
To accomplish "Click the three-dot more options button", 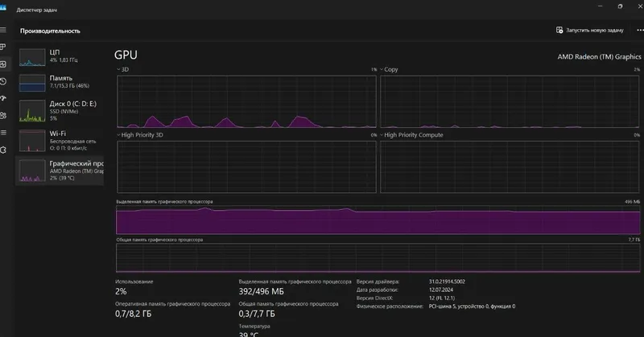I will (x=640, y=30).
